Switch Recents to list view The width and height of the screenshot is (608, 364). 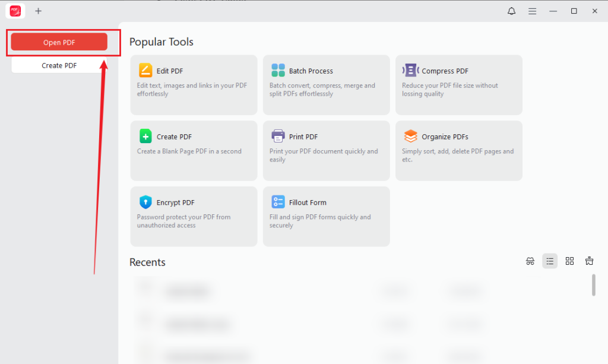tap(549, 261)
